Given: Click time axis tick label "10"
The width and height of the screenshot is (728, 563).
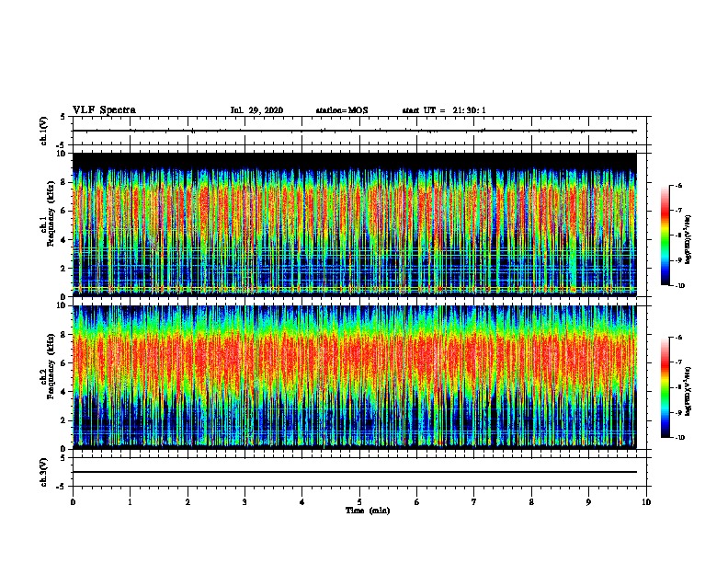Looking at the screenshot, I should coord(646,502).
